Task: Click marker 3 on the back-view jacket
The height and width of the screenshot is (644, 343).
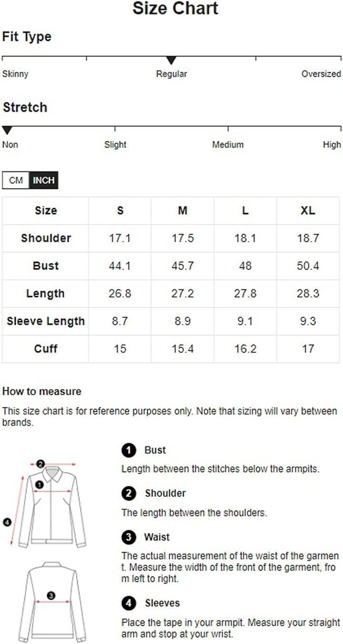Action: point(51,595)
